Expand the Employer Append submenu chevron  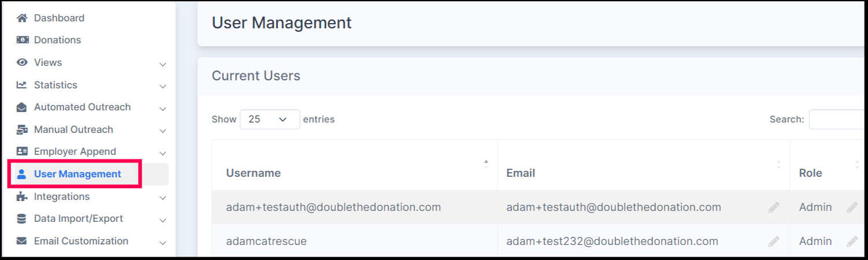[x=163, y=153]
